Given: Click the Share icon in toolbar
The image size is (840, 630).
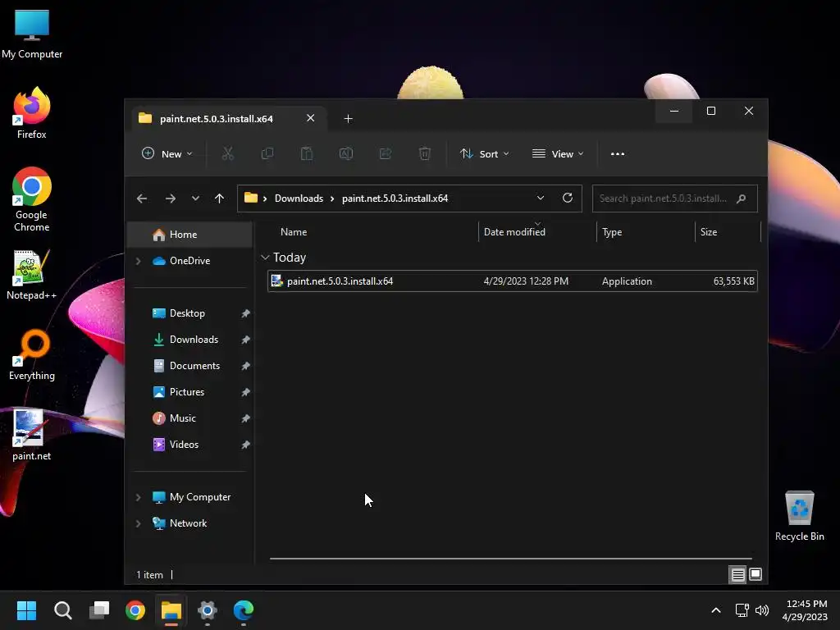Looking at the screenshot, I should [x=386, y=154].
